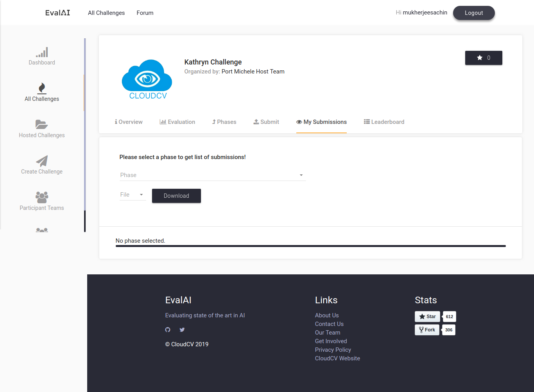Screen dimensions: 534x392
Task: Switch to the Phases tab
Action: [224, 122]
